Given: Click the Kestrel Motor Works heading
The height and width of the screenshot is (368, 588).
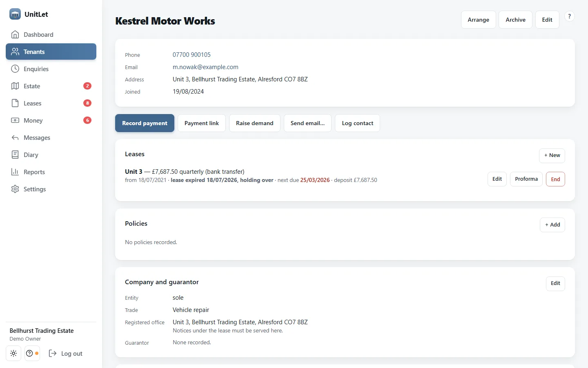Looking at the screenshot, I should click(165, 21).
